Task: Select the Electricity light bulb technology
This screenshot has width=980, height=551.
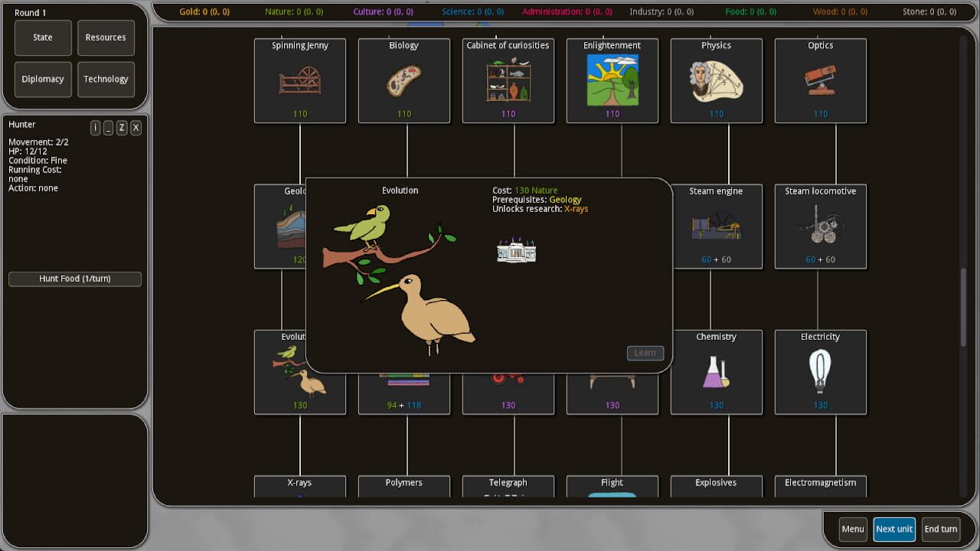Action: pos(821,372)
